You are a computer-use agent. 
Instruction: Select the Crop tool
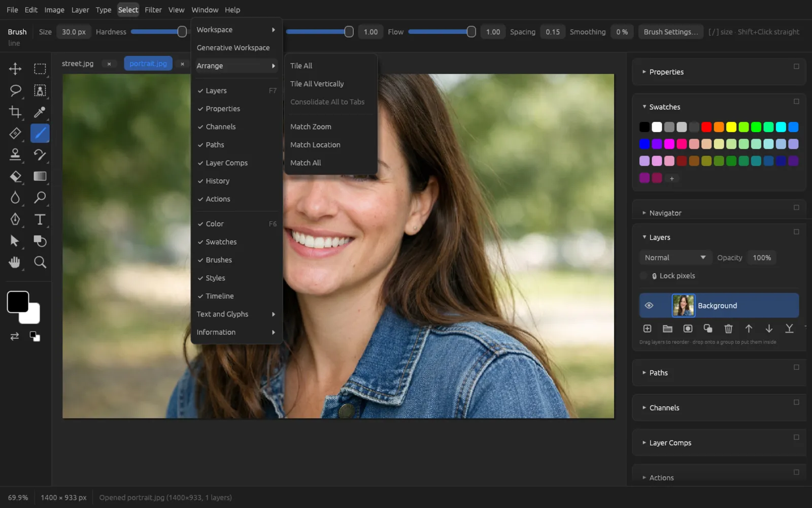pos(15,112)
